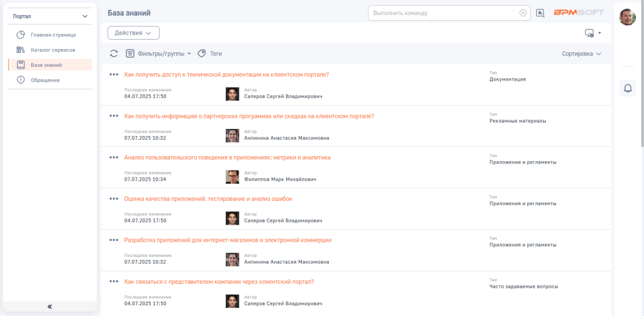Viewport: 644px width, 316px height.
Task: Collapse the left sidebar panel
Action: click(x=50, y=307)
